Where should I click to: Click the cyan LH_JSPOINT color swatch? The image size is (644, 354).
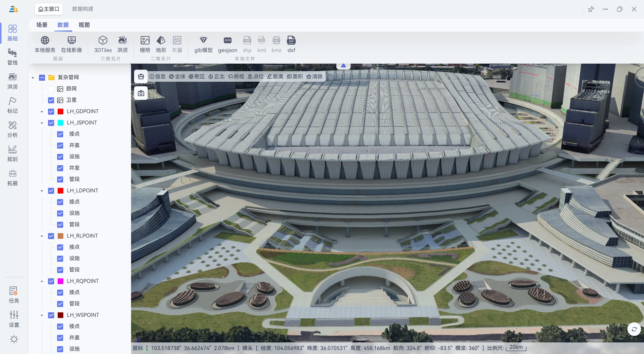point(60,123)
